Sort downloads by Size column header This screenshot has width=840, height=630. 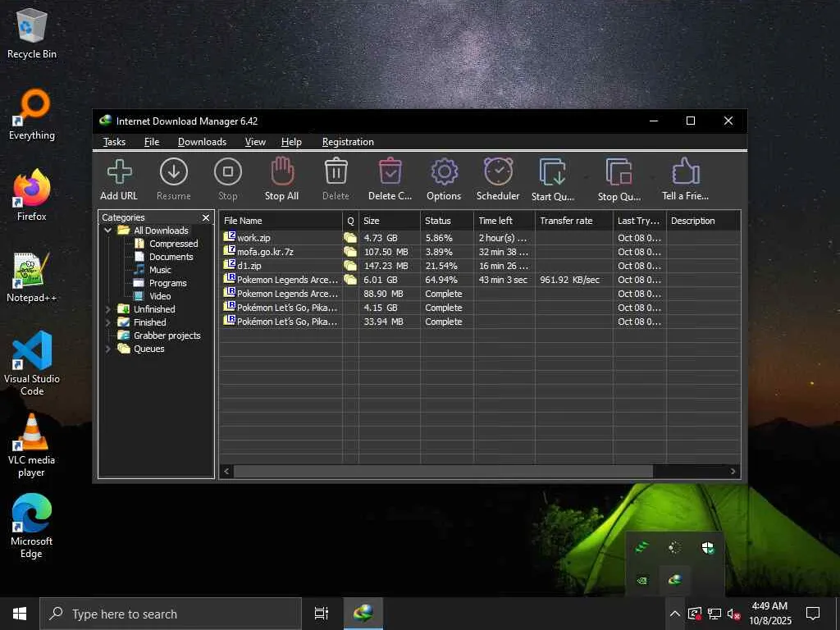[390, 221]
